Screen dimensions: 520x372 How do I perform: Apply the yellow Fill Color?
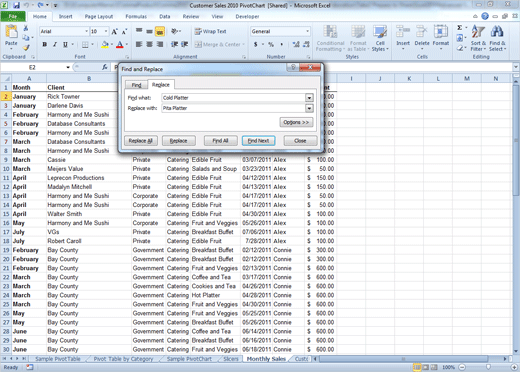[105, 44]
